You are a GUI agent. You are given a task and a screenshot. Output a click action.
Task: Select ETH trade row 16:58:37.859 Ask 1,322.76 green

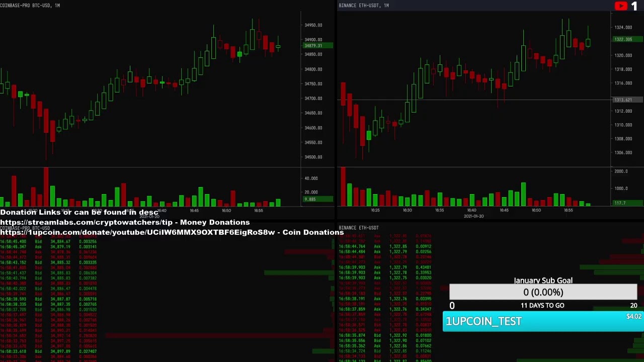tap(385, 309)
